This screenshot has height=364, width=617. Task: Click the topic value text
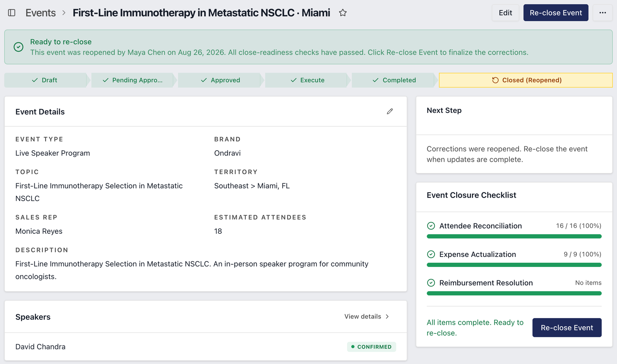click(99, 192)
